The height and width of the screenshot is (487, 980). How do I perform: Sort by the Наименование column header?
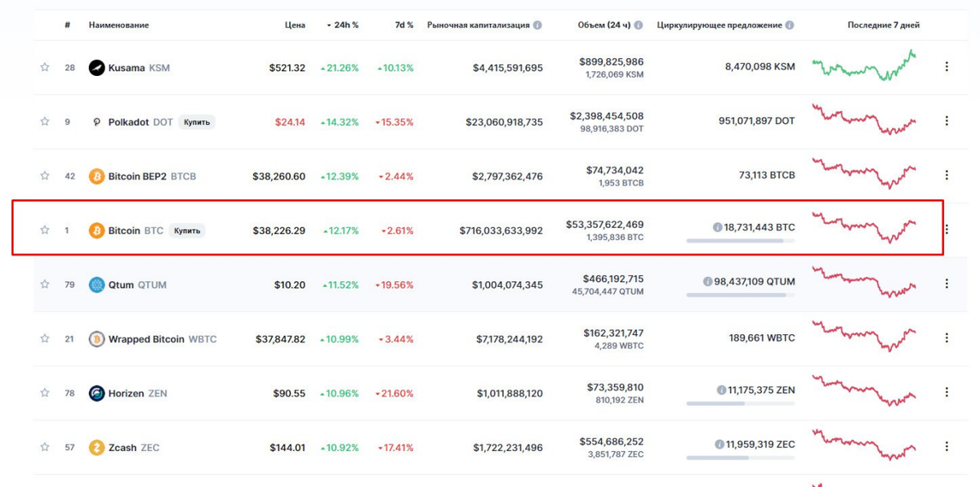[119, 25]
